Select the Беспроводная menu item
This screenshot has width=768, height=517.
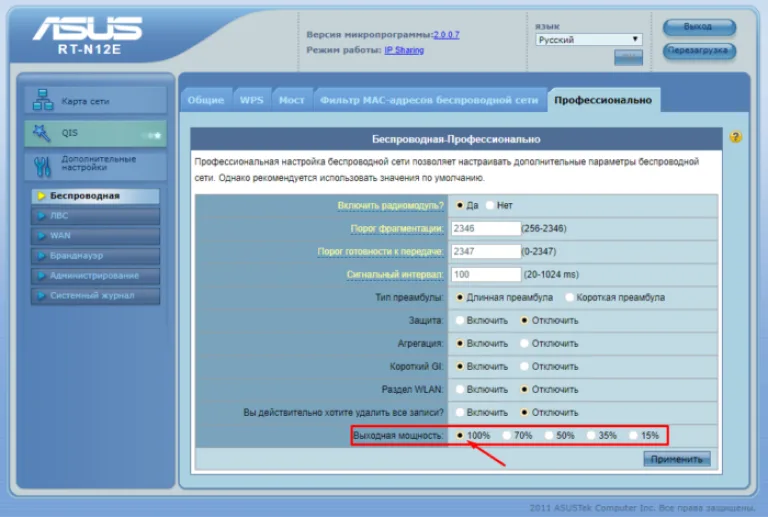(96, 196)
